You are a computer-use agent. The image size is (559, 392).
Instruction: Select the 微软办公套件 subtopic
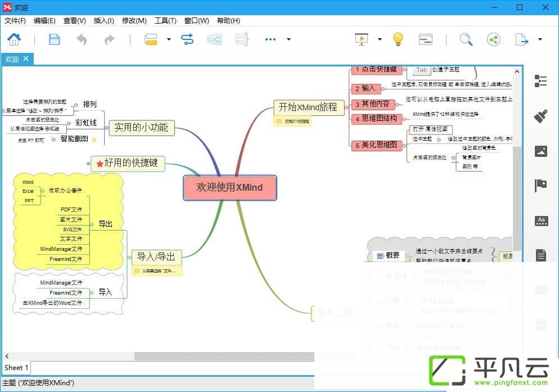65,191
